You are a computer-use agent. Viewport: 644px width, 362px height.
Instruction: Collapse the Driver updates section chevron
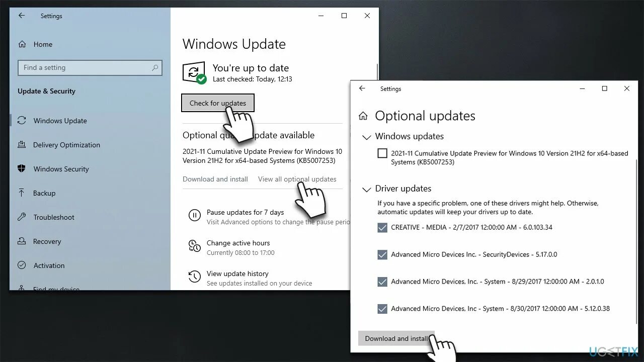pos(366,190)
